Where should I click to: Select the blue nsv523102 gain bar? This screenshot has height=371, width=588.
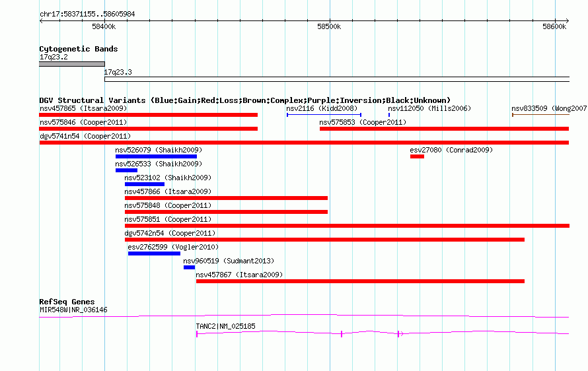(145, 184)
